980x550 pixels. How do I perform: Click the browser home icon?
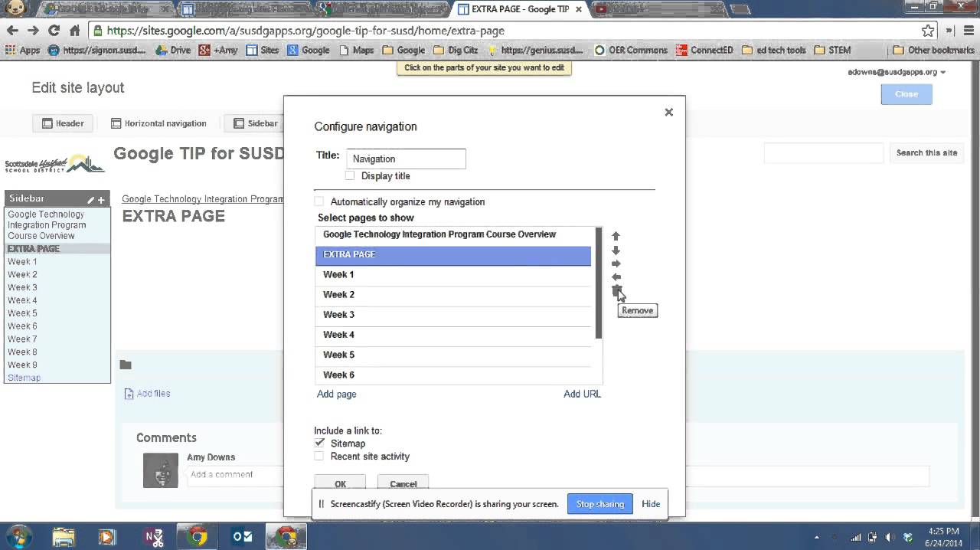point(74,31)
